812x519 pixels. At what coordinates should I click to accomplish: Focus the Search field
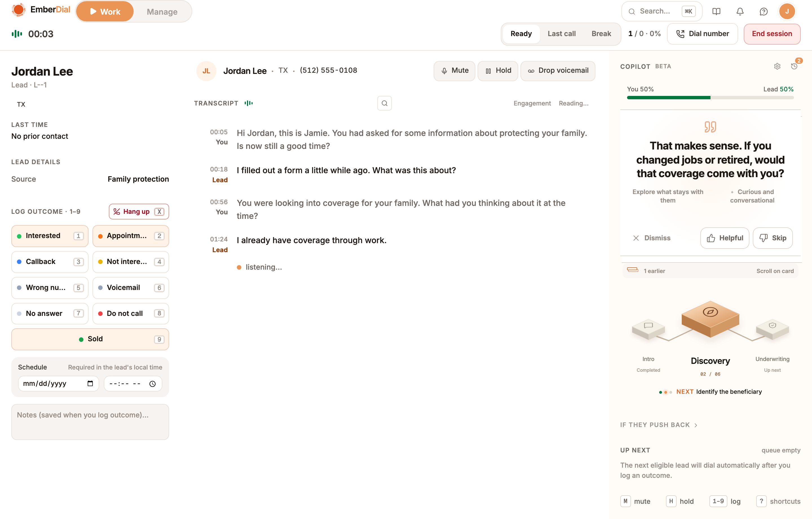click(662, 12)
